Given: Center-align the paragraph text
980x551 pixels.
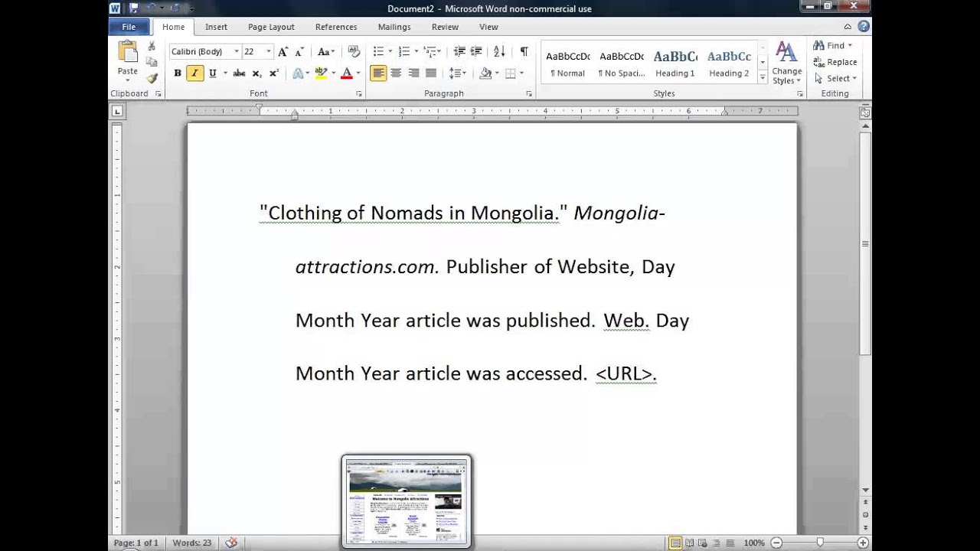Looking at the screenshot, I should click(396, 73).
